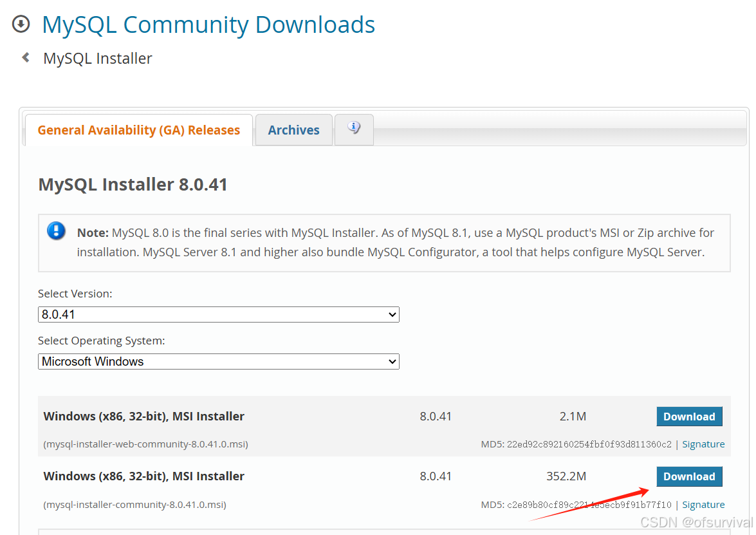Click the Select Operating System label
Image resolution: width=756 pixels, height=535 pixels.
tap(101, 341)
